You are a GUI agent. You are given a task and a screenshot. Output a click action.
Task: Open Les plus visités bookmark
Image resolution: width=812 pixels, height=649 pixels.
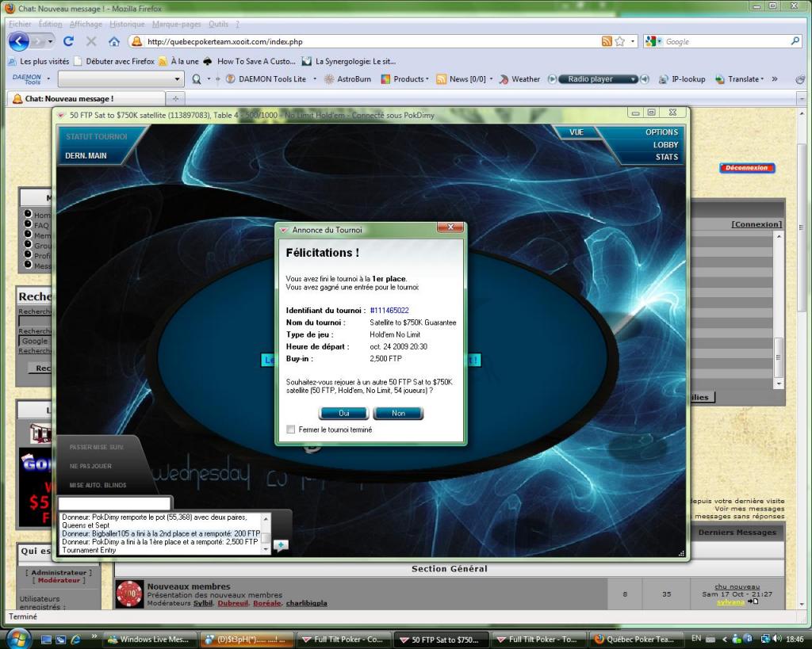39,61
